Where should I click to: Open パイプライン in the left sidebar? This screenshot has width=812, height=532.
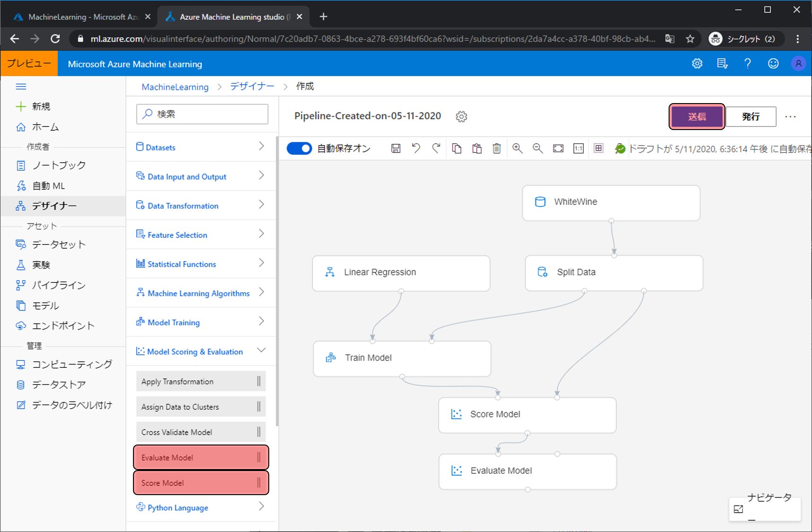click(x=59, y=285)
